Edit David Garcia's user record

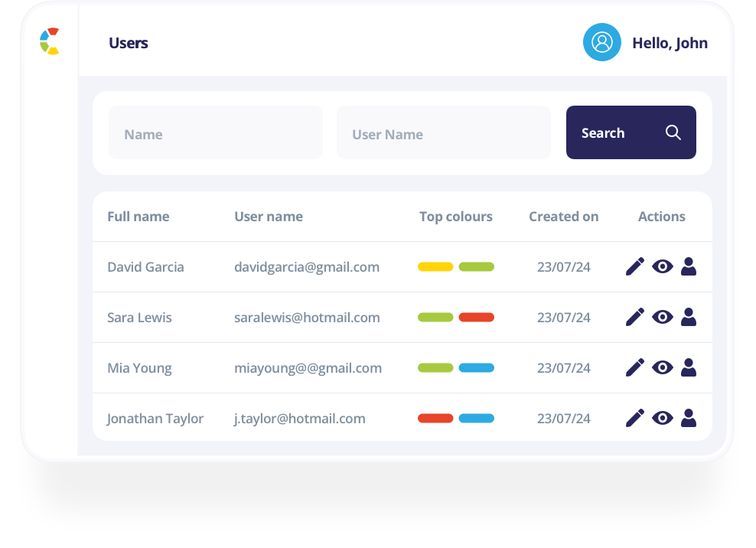tap(634, 266)
